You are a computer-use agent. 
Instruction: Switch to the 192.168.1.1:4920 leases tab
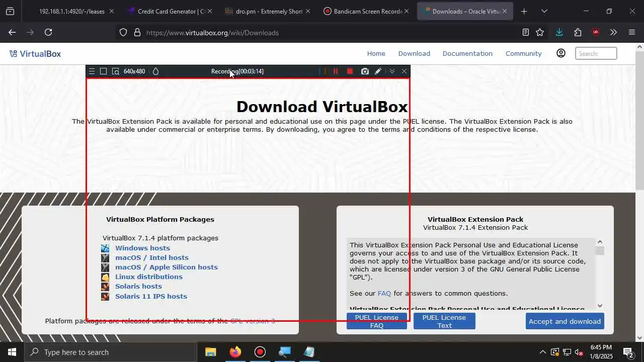72,11
